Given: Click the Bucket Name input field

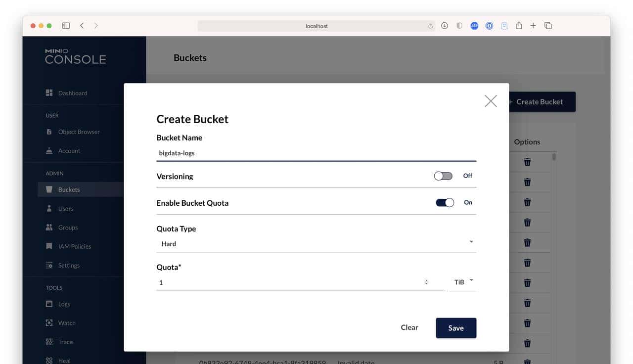Looking at the screenshot, I should coord(316,153).
